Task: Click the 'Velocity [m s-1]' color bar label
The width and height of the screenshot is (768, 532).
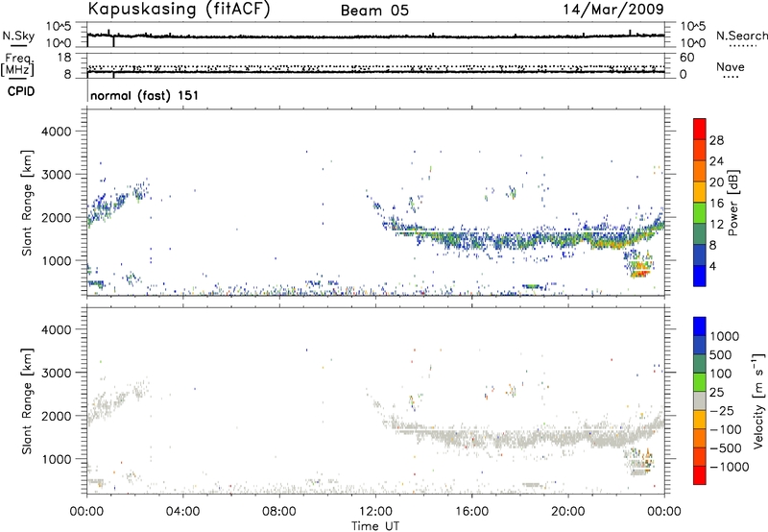Action: (x=758, y=400)
